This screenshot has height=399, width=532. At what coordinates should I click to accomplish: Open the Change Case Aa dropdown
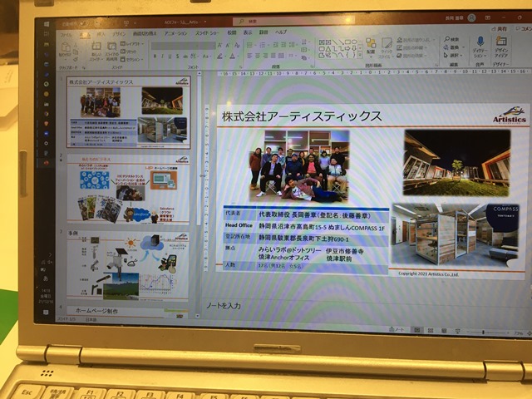click(x=206, y=57)
